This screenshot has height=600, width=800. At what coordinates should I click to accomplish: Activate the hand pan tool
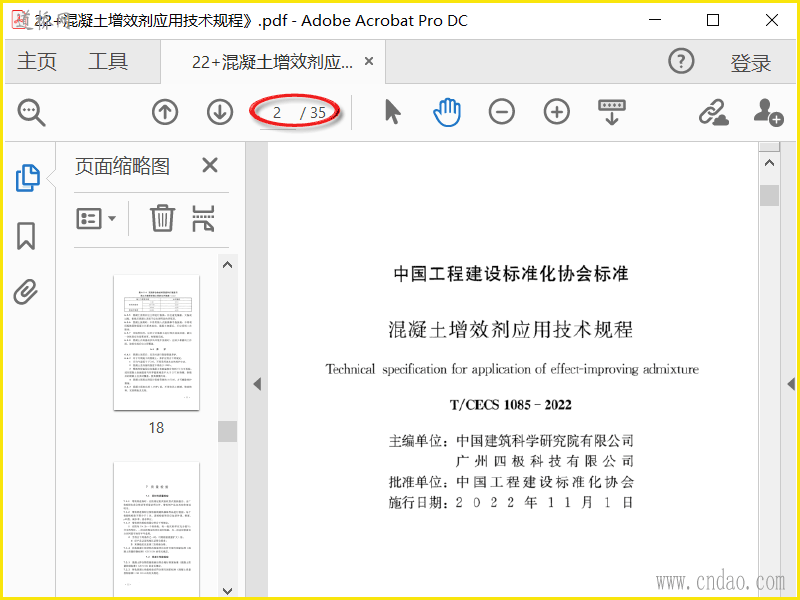[x=447, y=112]
